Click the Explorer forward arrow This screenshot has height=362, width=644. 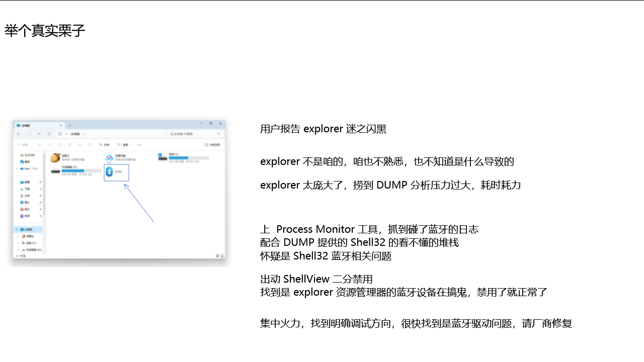[x=29, y=134]
